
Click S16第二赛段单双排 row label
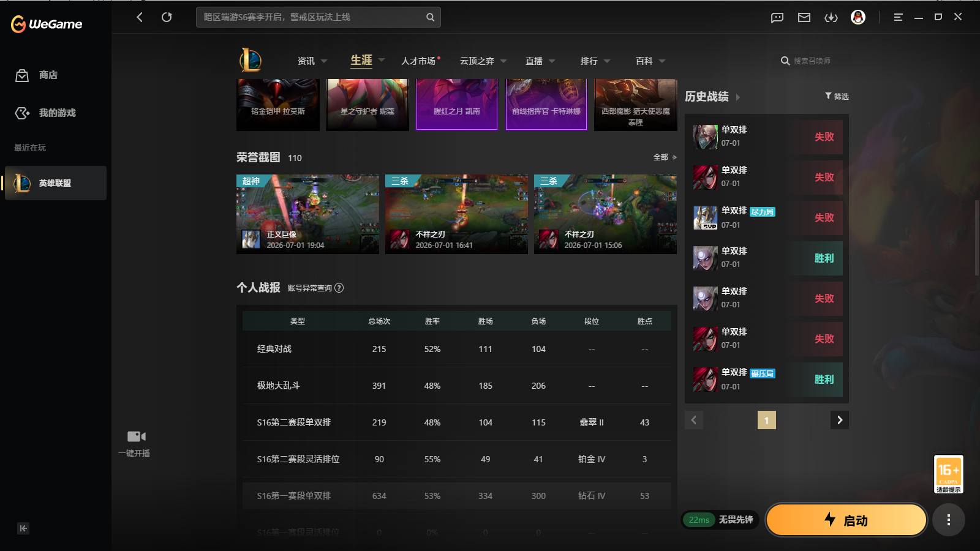tap(294, 422)
